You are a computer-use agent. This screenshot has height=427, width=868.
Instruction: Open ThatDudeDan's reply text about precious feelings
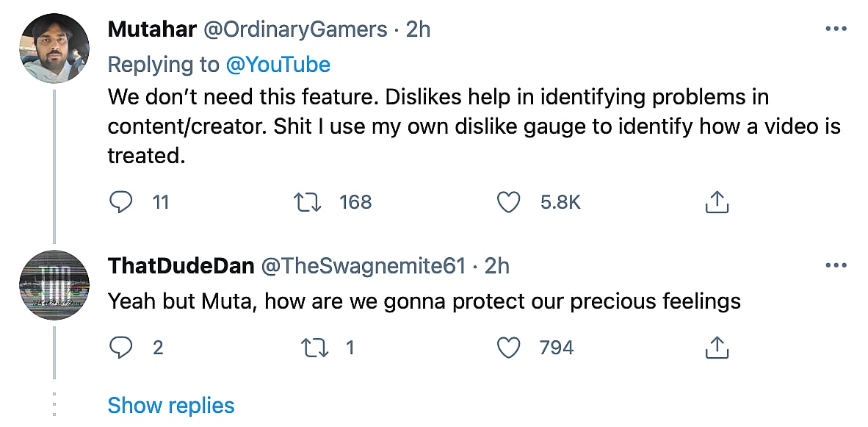pos(424,302)
